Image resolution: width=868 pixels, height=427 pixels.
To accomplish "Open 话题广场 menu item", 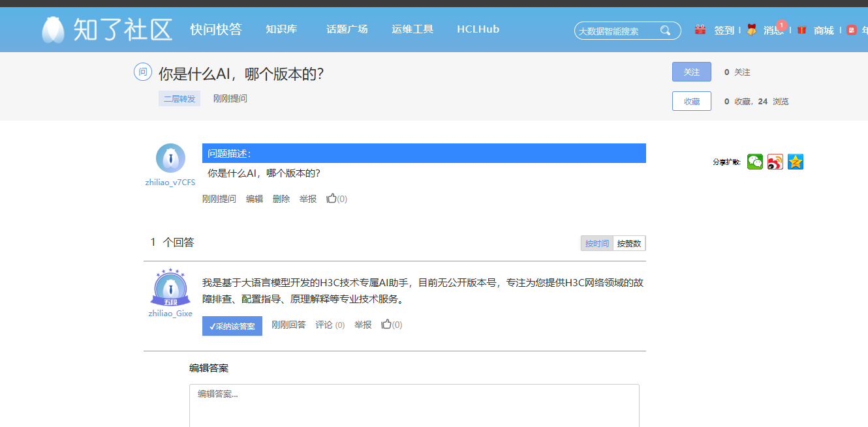I will [x=347, y=29].
